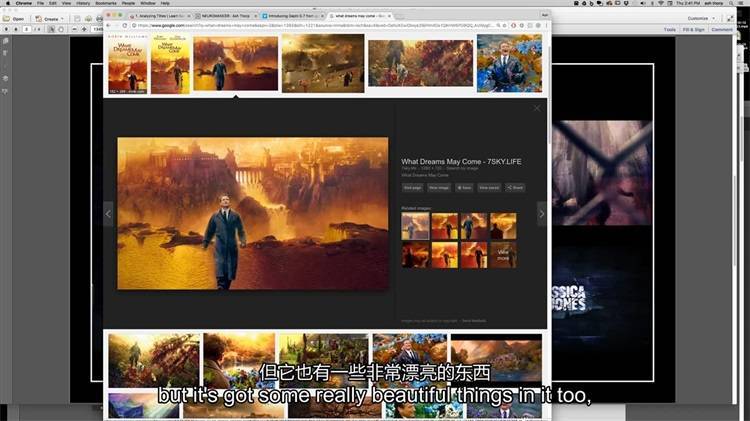Switch to the Introducing Gephi tab
This screenshot has width=750, height=421.
pyautogui.click(x=292, y=16)
